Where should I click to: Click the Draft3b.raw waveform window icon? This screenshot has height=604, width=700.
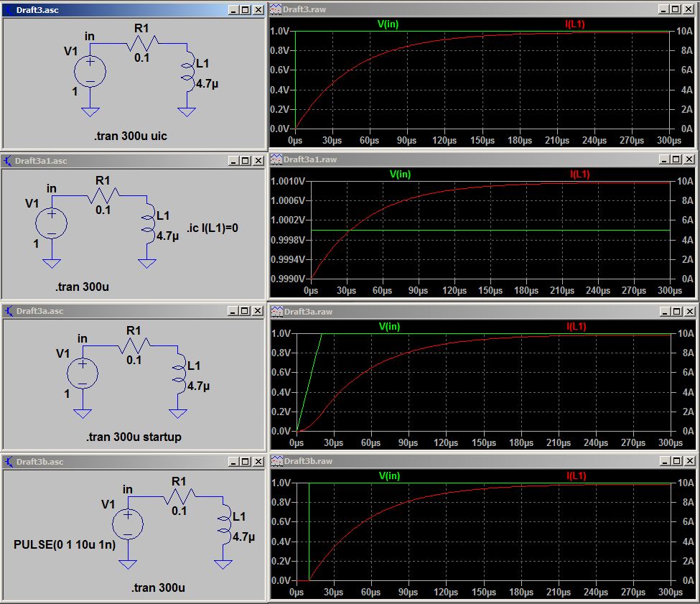[x=277, y=460]
